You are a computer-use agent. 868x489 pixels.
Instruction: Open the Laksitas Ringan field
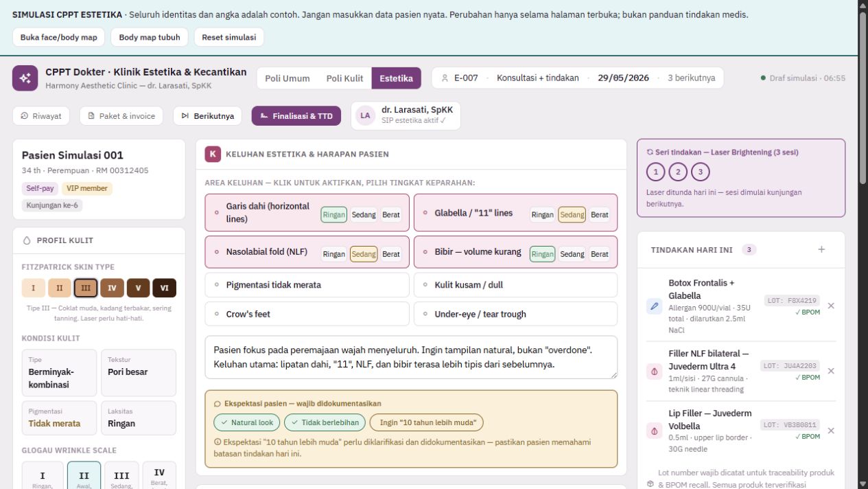(139, 418)
